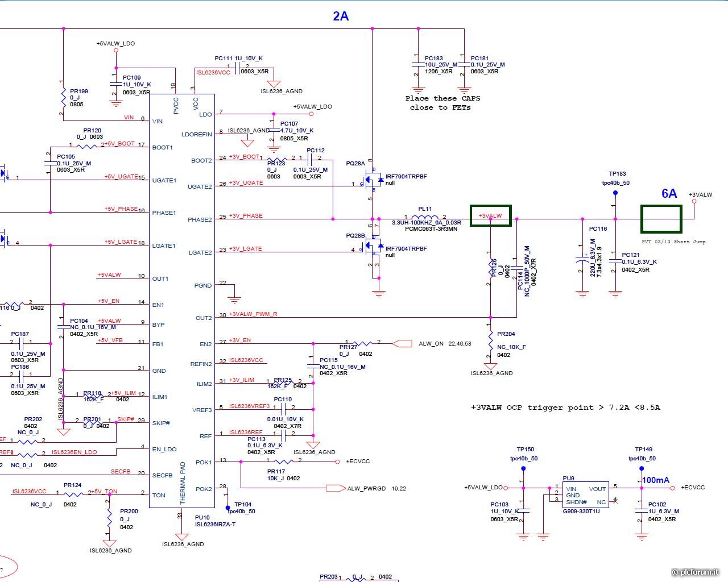Click the +5V_BOOT net label
Screen dimensions: 728x582
pos(119,144)
